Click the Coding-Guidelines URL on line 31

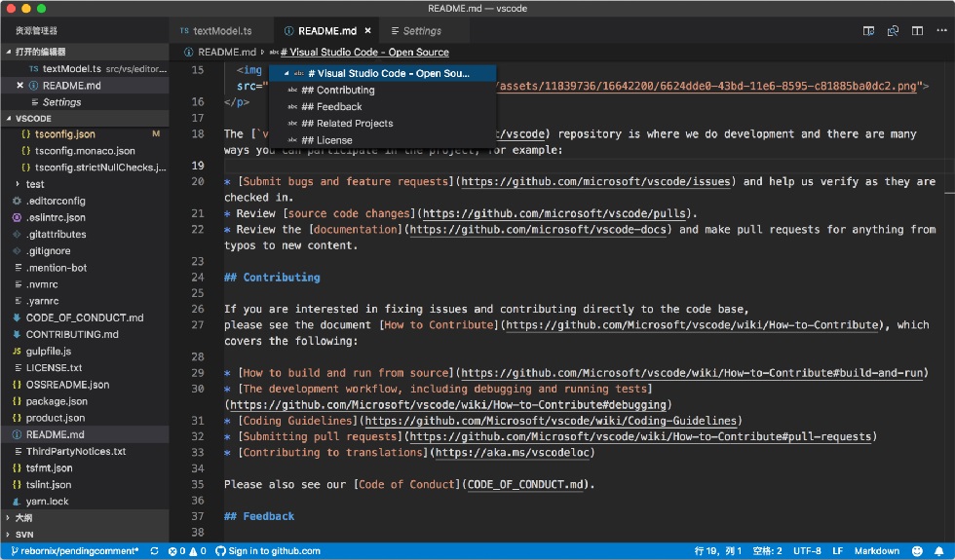tap(551, 421)
